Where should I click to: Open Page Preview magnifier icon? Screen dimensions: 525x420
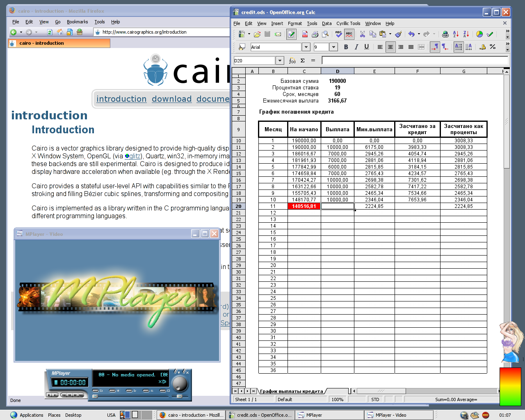(325, 34)
